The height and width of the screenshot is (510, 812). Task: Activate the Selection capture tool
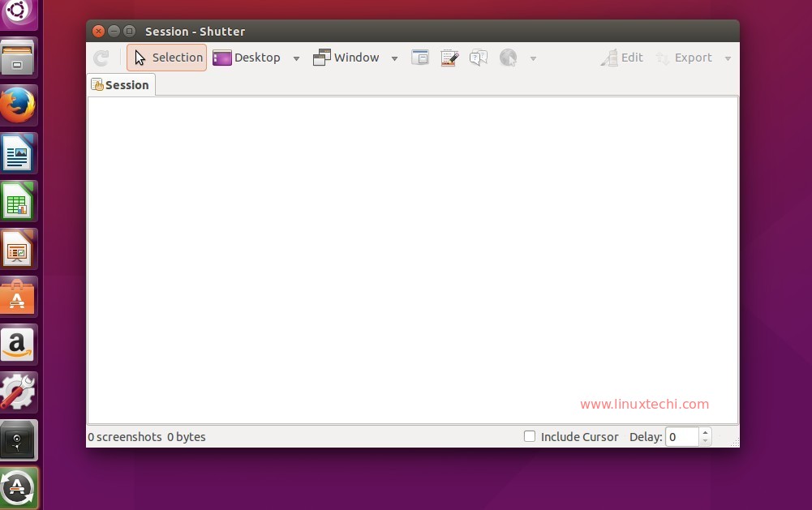point(166,57)
